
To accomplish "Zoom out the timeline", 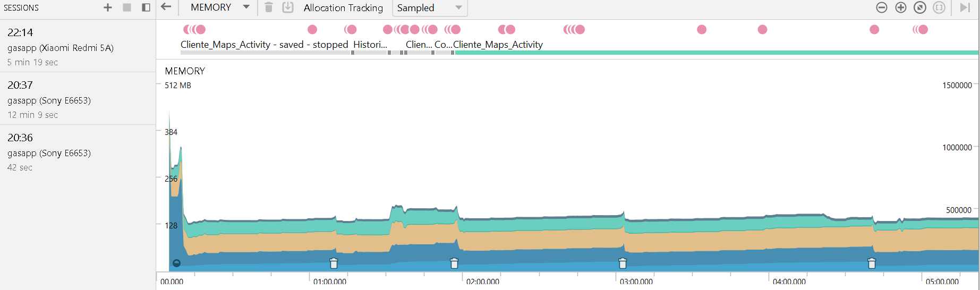I will tap(882, 7).
